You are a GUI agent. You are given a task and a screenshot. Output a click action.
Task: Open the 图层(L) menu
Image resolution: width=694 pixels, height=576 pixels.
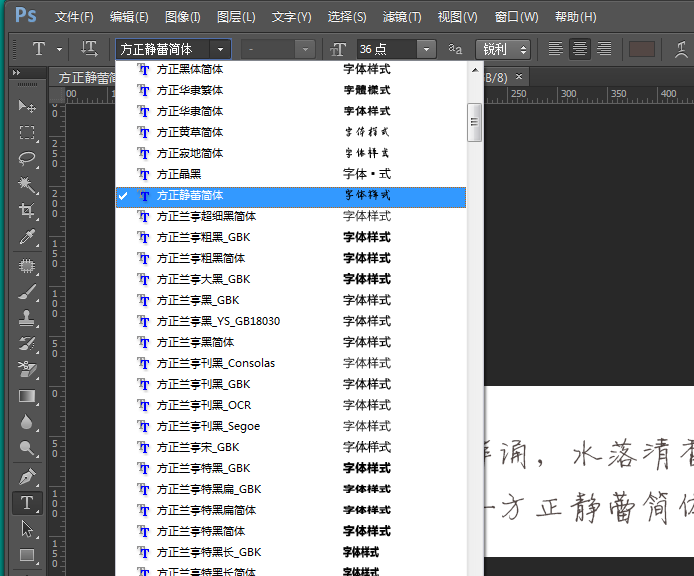(236, 17)
